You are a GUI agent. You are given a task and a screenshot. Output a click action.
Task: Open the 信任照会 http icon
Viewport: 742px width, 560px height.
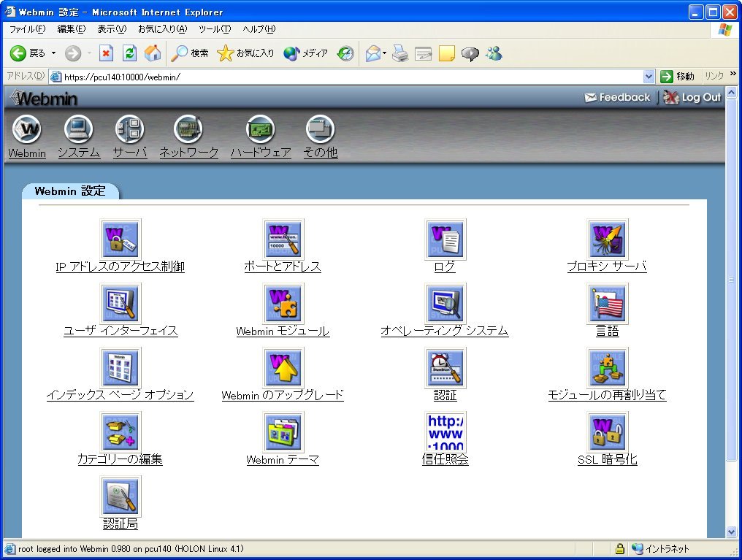coord(445,431)
